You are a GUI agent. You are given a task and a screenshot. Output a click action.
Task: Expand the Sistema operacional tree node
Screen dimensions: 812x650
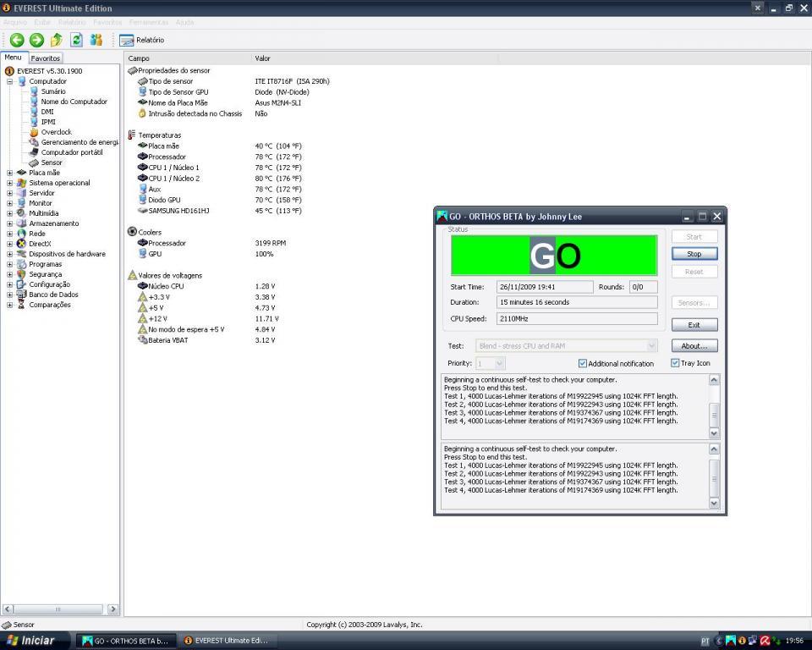point(9,183)
